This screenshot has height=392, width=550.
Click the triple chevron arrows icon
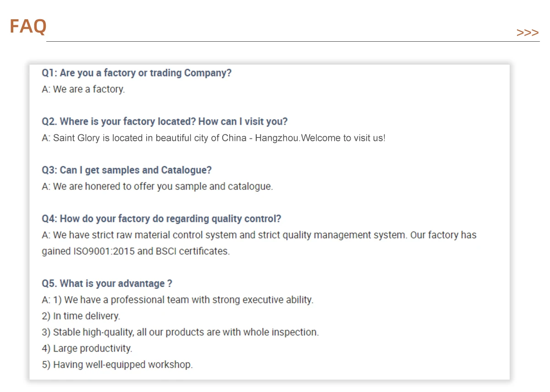click(x=528, y=33)
